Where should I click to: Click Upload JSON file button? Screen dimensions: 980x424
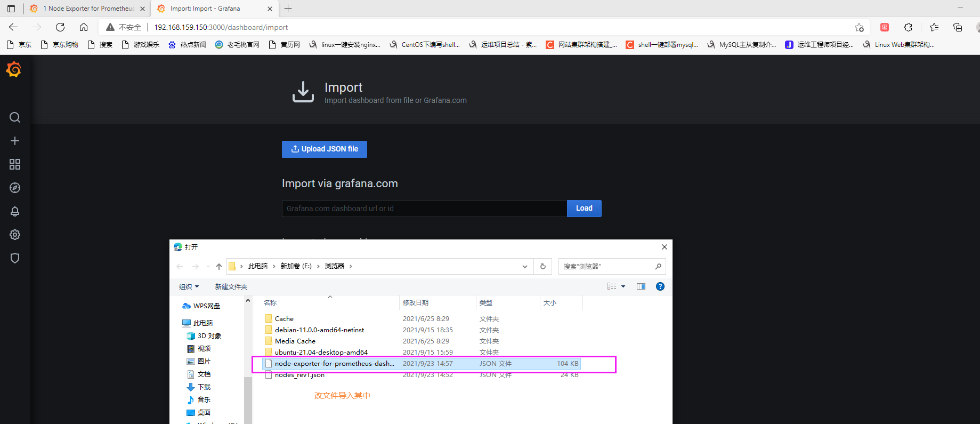[x=325, y=149]
